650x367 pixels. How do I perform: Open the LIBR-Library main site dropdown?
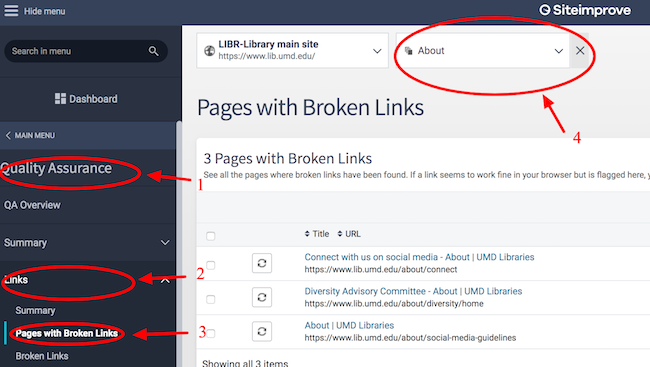point(293,51)
